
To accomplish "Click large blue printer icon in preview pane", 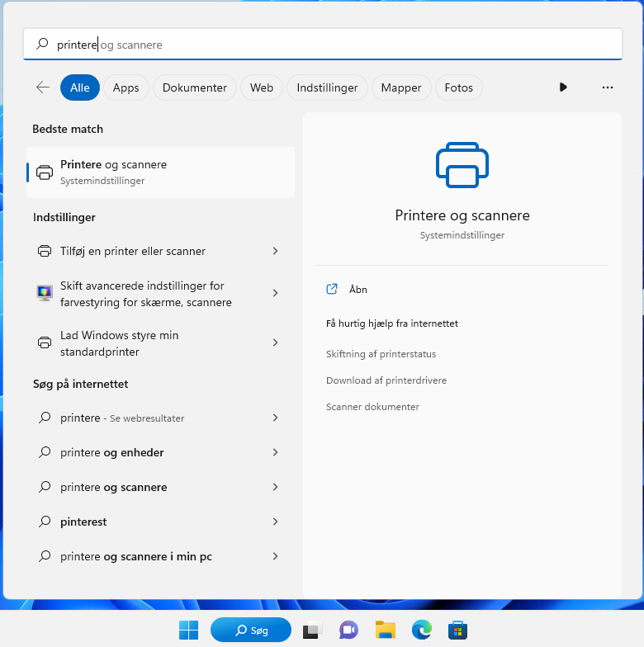I will [x=462, y=165].
